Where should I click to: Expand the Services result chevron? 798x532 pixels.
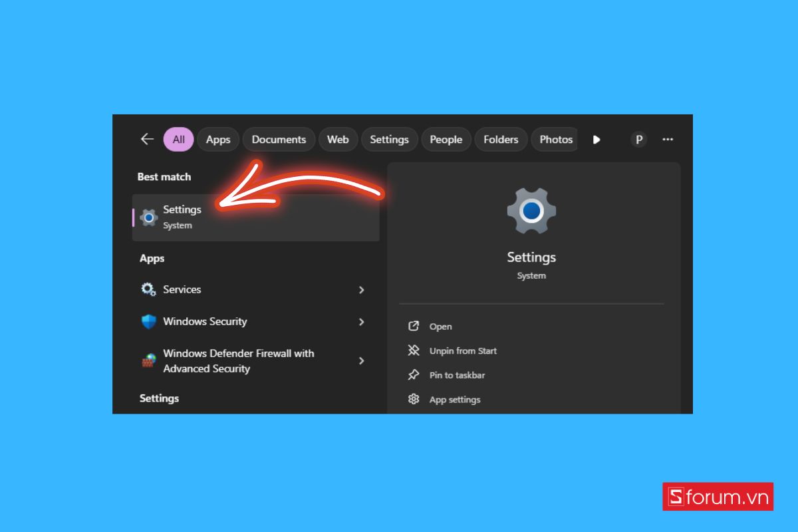coord(362,290)
